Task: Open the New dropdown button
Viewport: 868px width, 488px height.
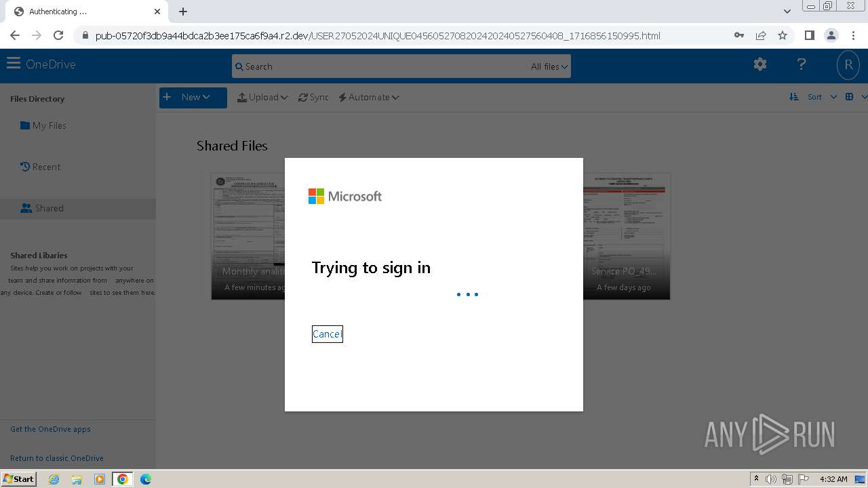Action: coord(193,97)
